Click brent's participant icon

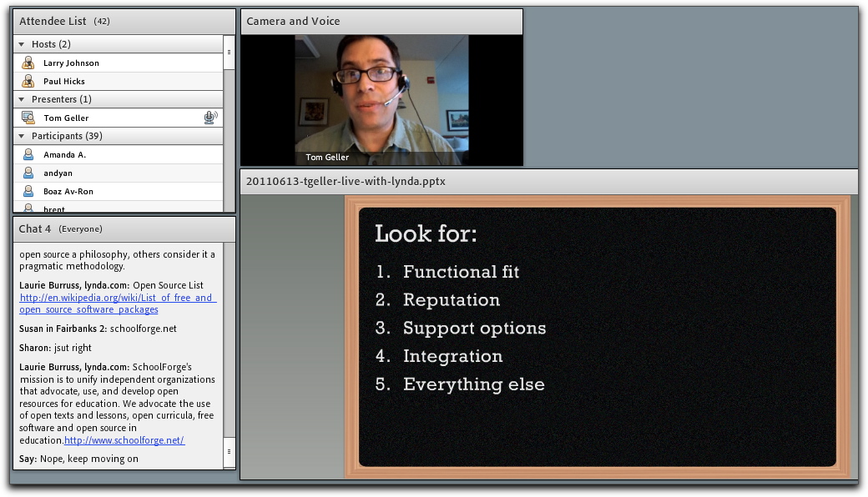(28, 208)
